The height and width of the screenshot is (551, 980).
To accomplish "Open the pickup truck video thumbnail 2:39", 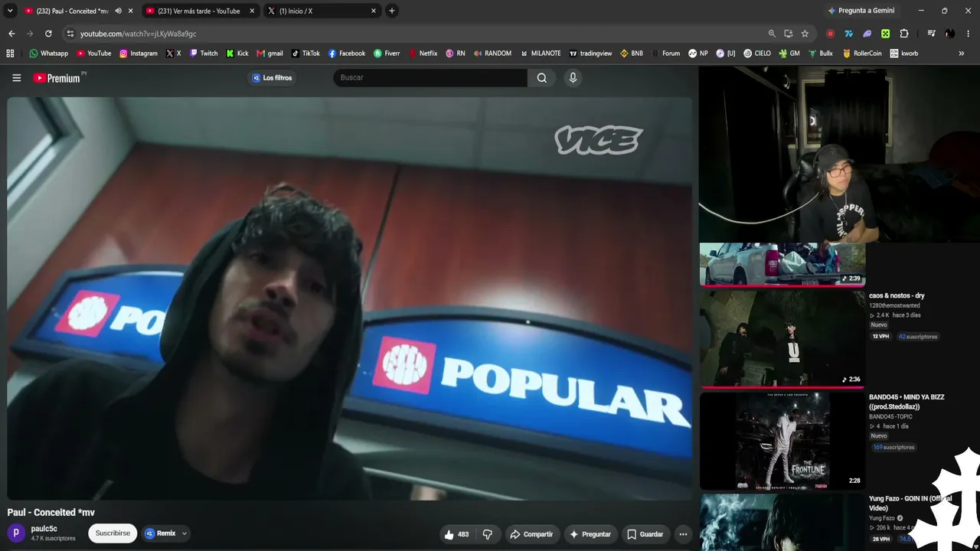I will pos(782,265).
